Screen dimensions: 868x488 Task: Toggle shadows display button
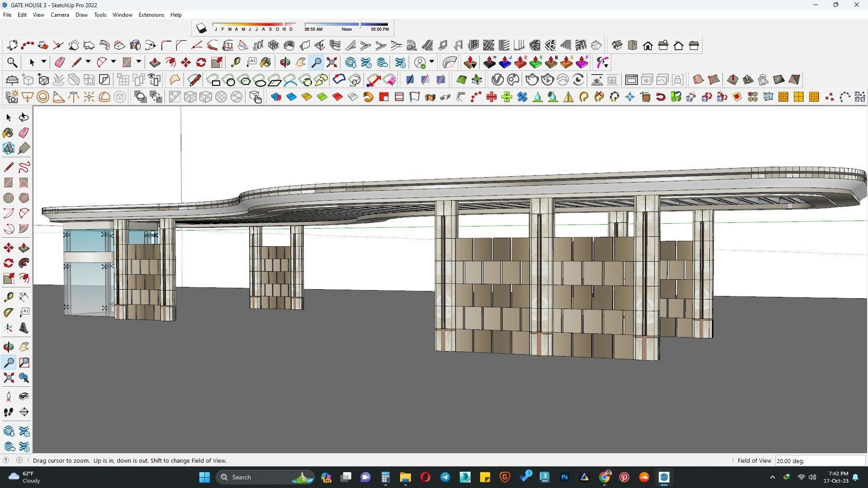201,28
